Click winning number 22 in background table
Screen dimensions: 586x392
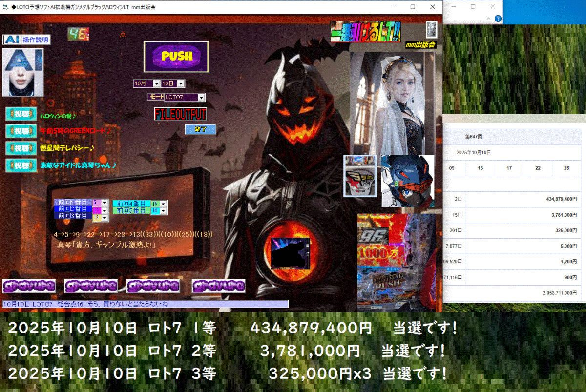tap(538, 168)
